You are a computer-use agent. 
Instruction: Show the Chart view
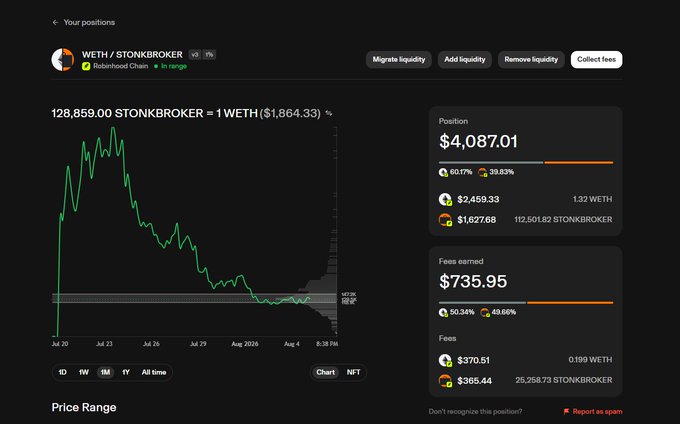325,372
